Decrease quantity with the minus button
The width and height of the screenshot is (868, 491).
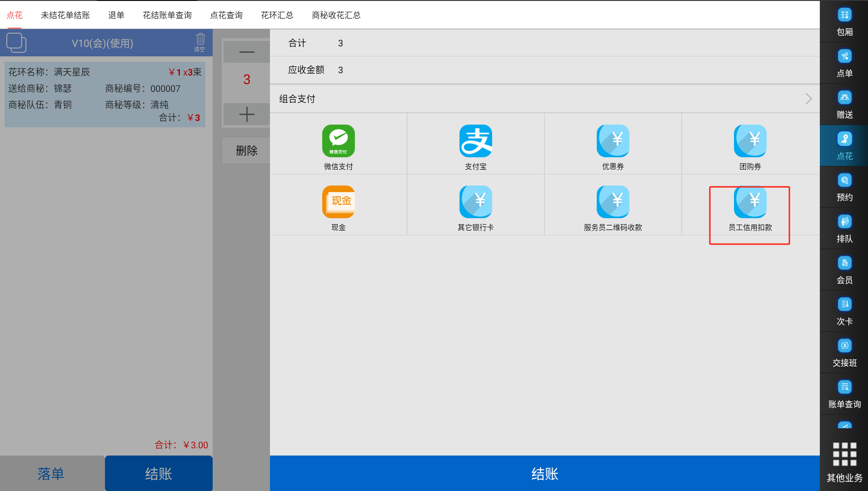pyautogui.click(x=247, y=52)
